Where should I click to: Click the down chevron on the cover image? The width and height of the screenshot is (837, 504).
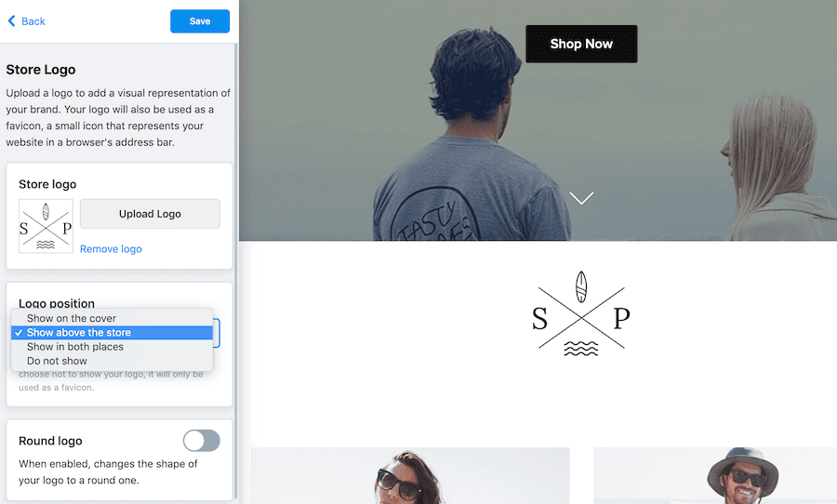tap(581, 198)
